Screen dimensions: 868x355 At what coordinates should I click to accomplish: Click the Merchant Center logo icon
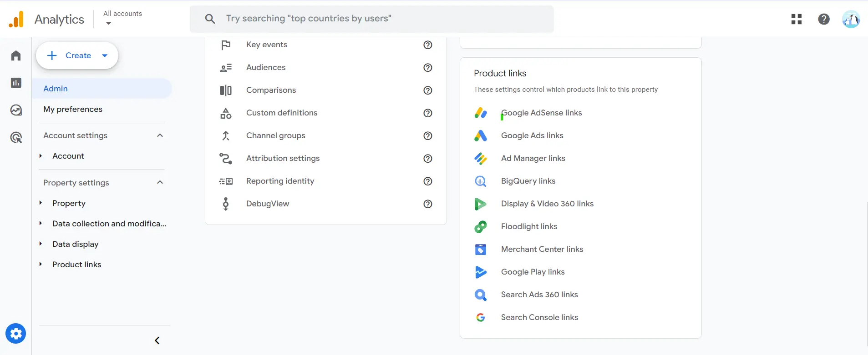(x=481, y=249)
